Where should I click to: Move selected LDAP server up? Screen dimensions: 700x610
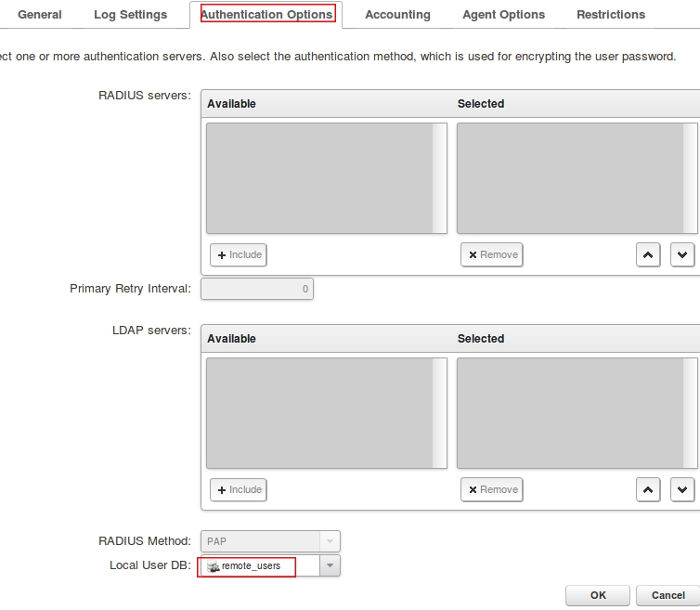tap(648, 489)
